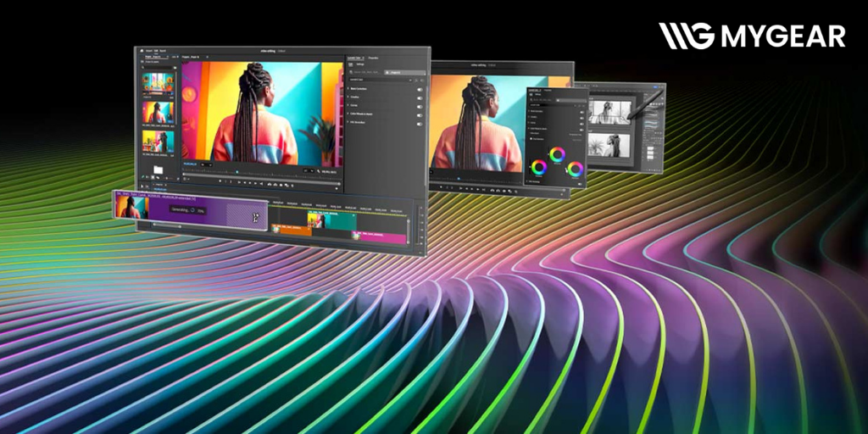
Task: Select the pink clip on the timeline
Action: (x=383, y=237)
